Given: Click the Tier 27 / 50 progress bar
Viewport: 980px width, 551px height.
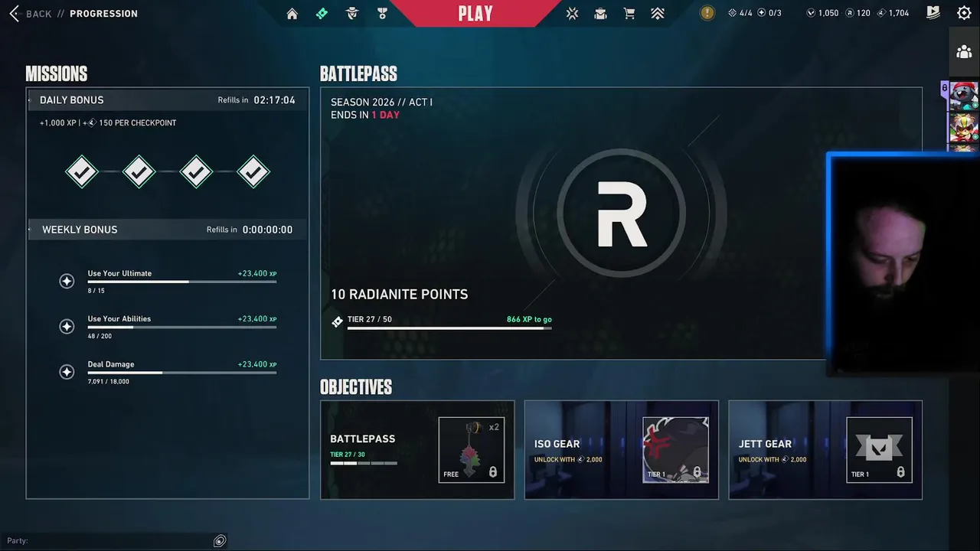Looking at the screenshot, I should (449, 328).
